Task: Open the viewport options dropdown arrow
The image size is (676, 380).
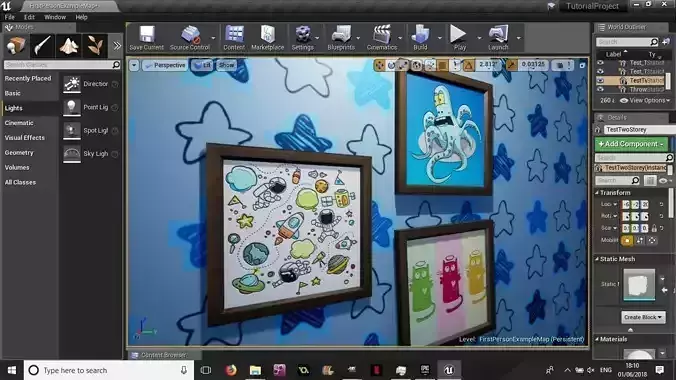Action: [x=134, y=65]
